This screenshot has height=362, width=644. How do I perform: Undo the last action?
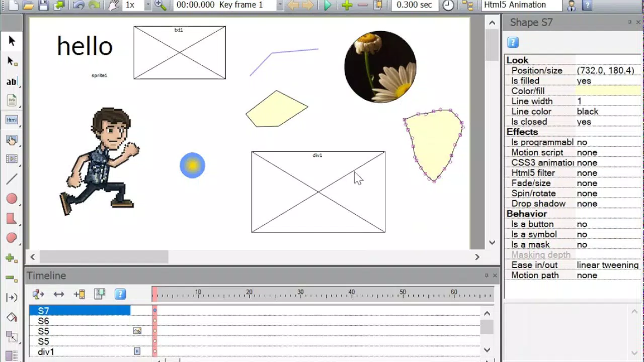pos(78,5)
